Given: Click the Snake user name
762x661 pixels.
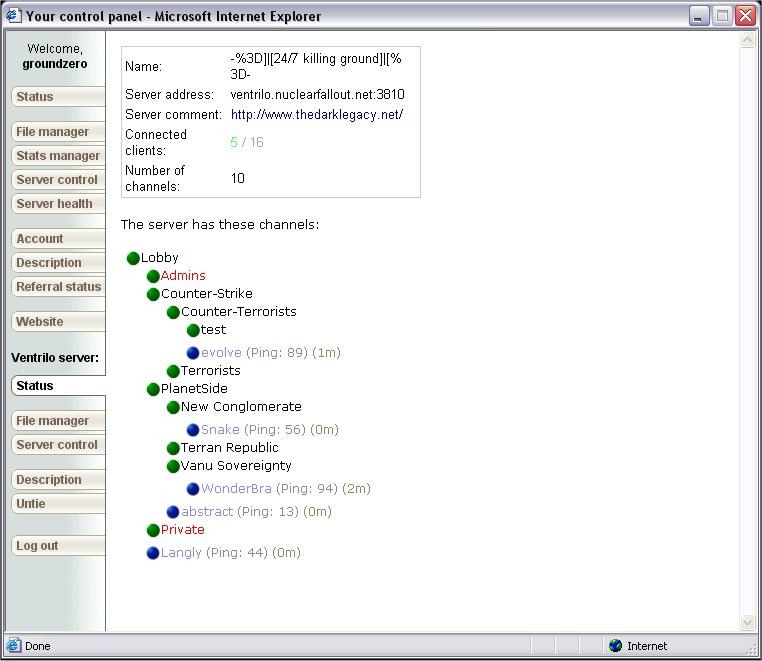Looking at the screenshot, I should coord(220,430).
